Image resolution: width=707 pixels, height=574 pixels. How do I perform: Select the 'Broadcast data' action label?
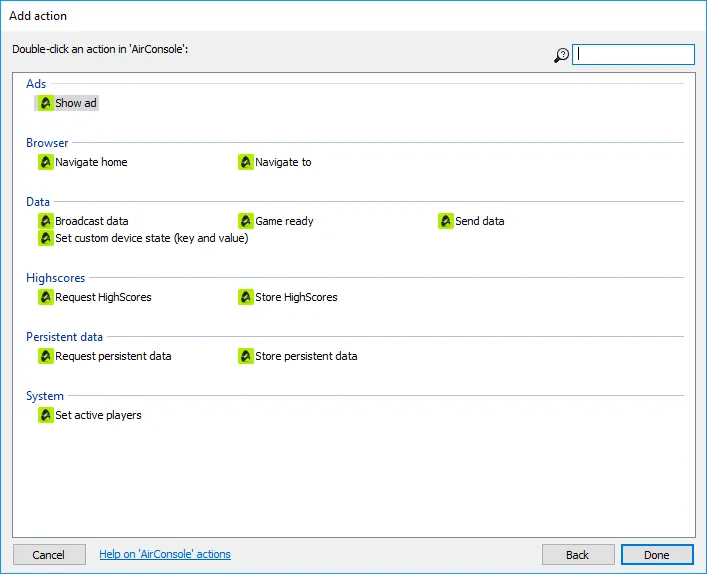(x=92, y=221)
